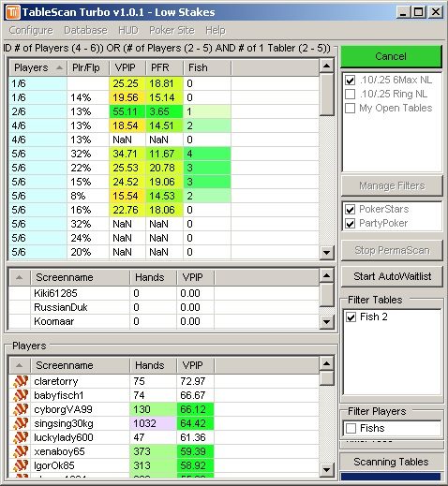The image size is (448, 486).
Task: Select the claretorry screenname
Action: pos(56,381)
